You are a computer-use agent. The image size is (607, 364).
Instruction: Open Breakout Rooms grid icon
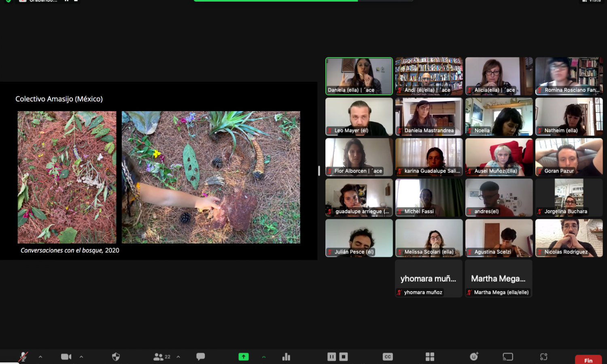point(430,357)
